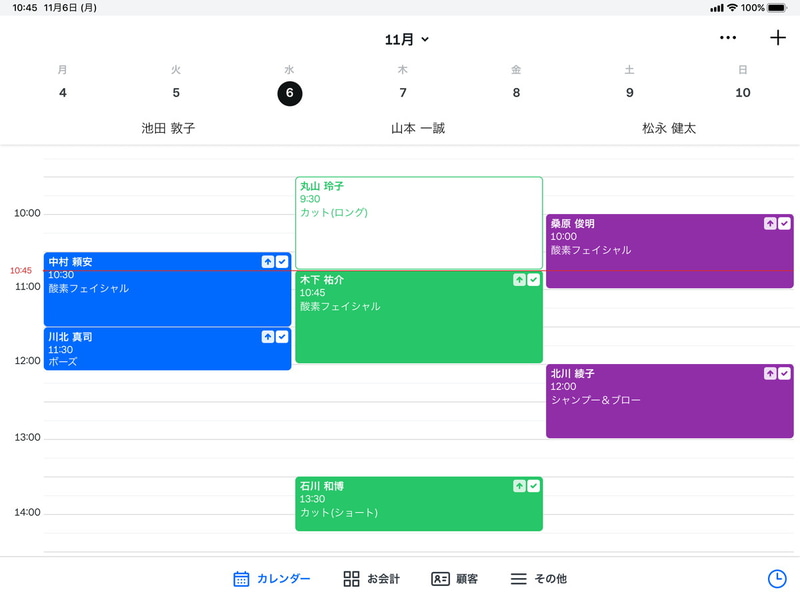Click the up-arrow icon on 中村 頼安 appointment
The image size is (800, 600).
tap(268, 261)
